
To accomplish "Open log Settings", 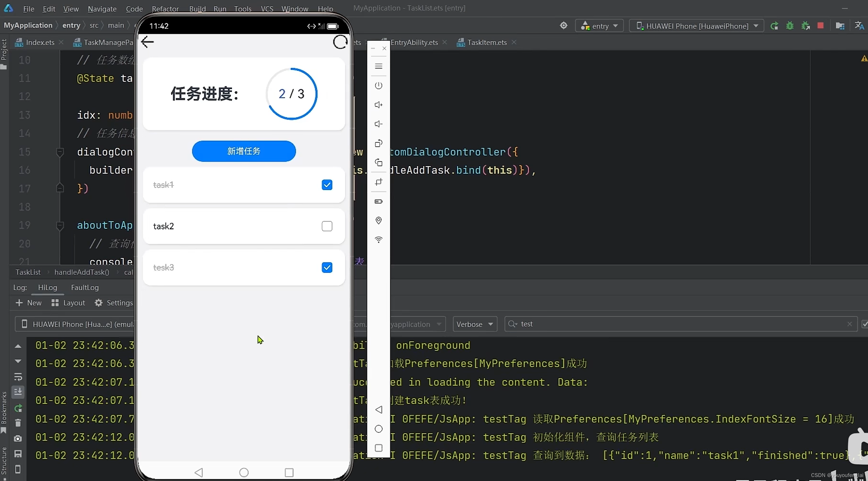I will (114, 303).
